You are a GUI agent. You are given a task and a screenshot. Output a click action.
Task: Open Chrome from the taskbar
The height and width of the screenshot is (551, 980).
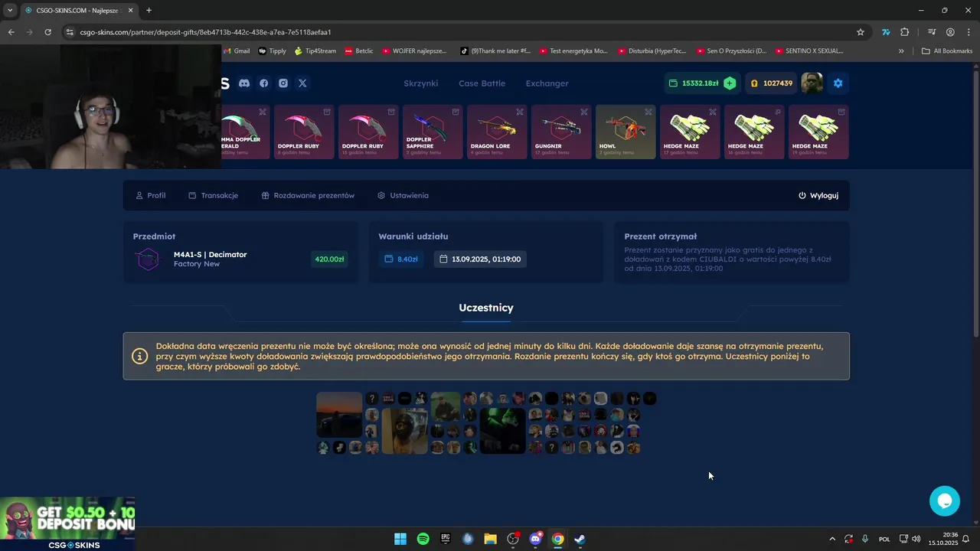[557, 539]
